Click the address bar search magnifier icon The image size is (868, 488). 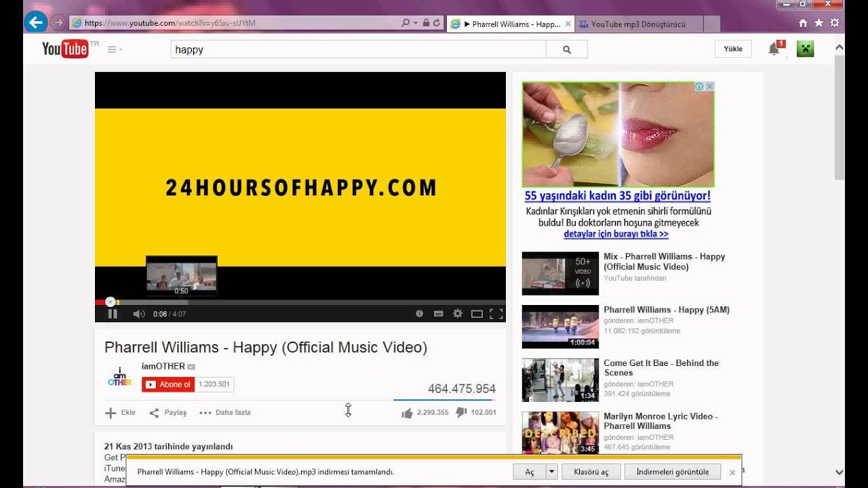[406, 22]
